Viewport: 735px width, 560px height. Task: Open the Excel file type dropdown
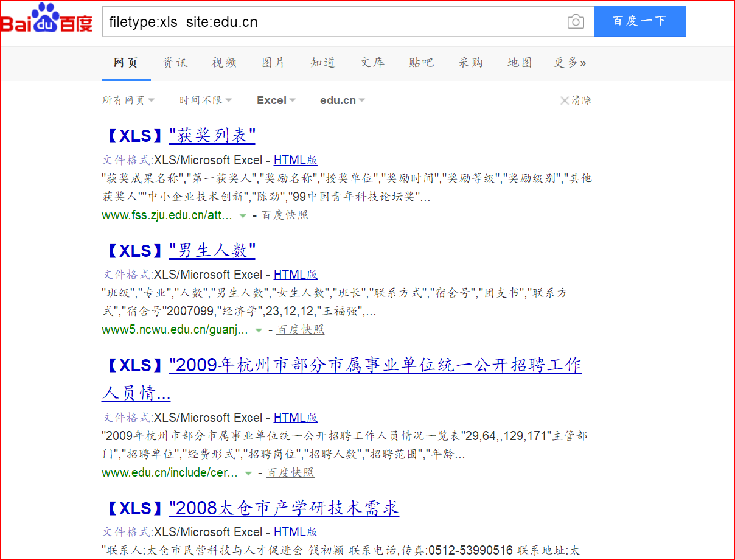point(276,100)
